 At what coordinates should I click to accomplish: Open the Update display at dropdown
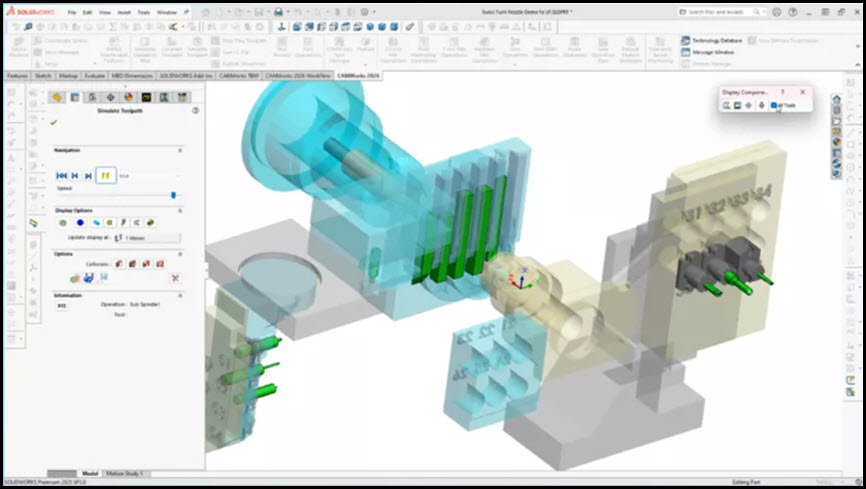(147, 238)
